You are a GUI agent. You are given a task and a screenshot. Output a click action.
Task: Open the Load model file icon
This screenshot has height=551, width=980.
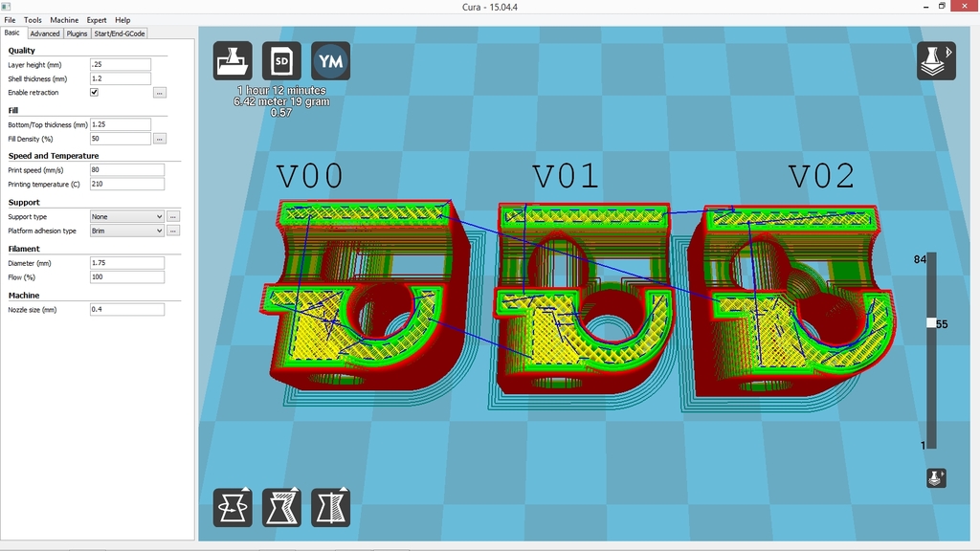(x=231, y=60)
